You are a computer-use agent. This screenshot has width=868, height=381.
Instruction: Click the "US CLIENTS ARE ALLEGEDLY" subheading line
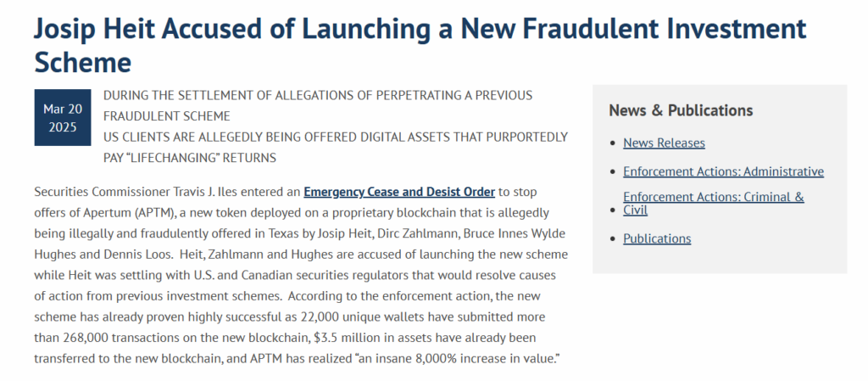coord(336,137)
